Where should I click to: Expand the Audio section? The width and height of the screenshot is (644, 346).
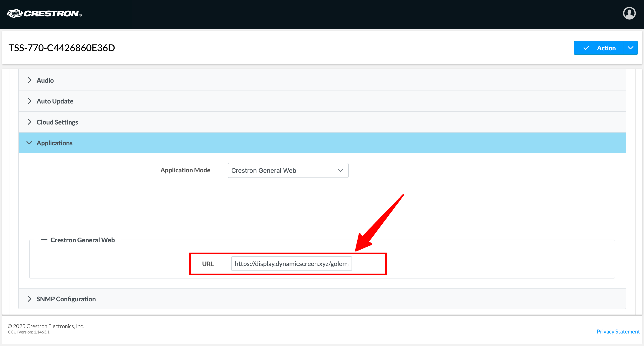(x=322, y=80)
